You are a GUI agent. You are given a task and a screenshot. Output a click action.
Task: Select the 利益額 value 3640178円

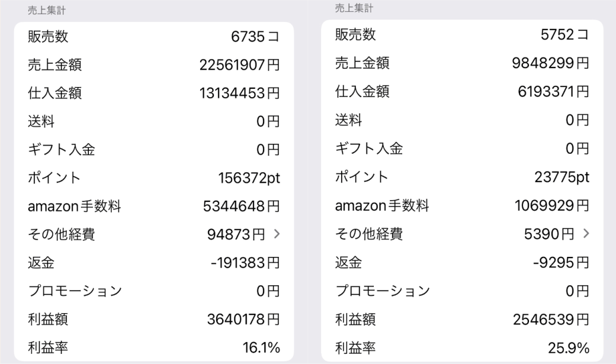243,319
